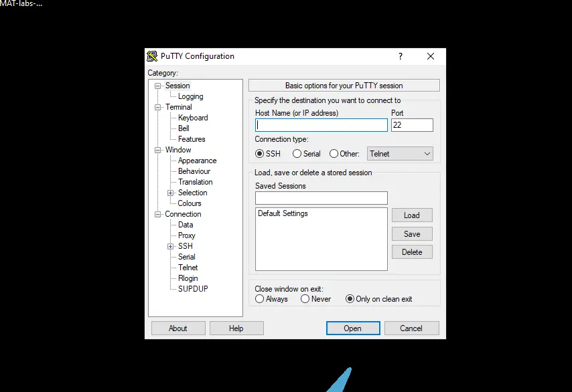The height and width of the screenshot is (392, 572).
Task: Choose Never for close window on exit
Action: (x=305, y=299)
